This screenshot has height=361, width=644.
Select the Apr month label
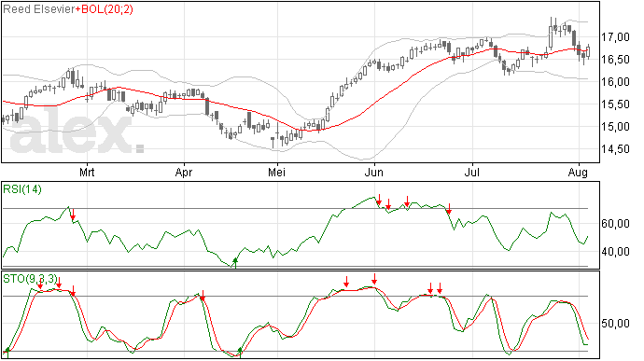tap(184, 172)
